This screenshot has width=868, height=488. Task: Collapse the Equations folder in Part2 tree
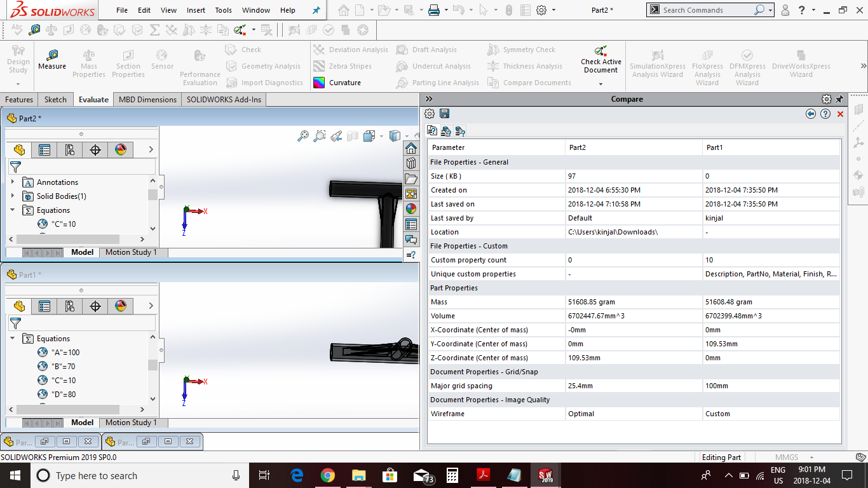click(x=13, y=210)
